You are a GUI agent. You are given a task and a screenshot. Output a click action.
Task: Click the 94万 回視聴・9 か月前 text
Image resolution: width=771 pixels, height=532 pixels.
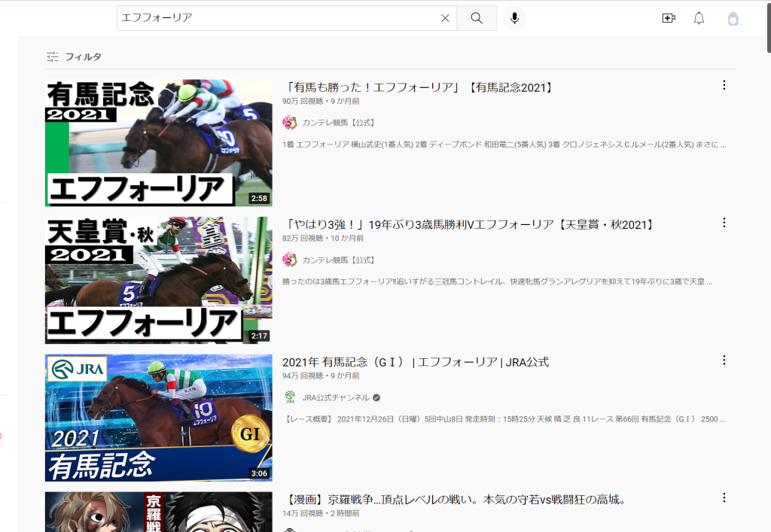pos(321,375)
